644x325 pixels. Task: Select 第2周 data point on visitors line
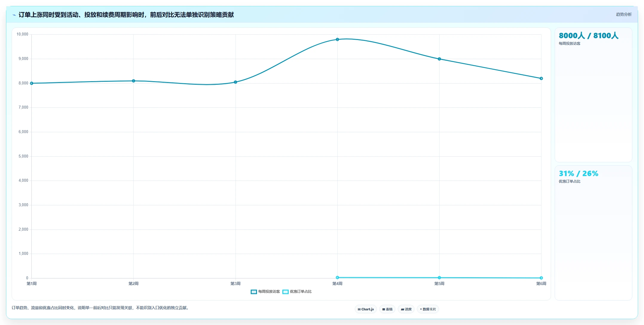pos(134,81)
